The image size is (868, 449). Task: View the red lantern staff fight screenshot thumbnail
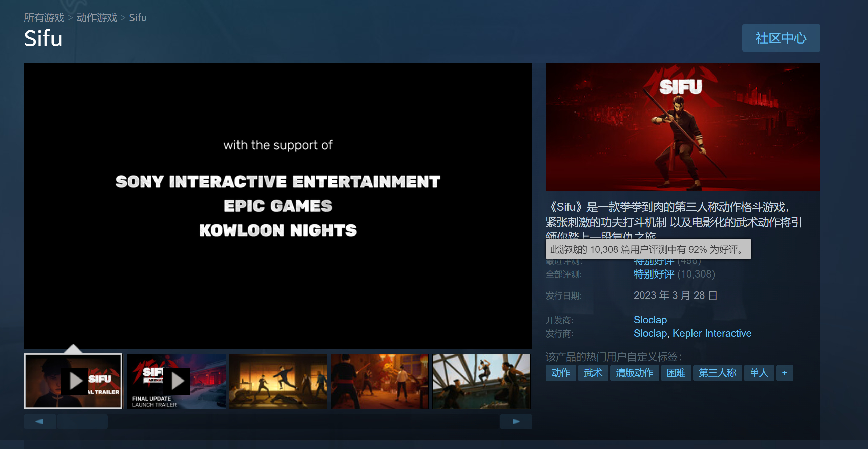point(380,381)
